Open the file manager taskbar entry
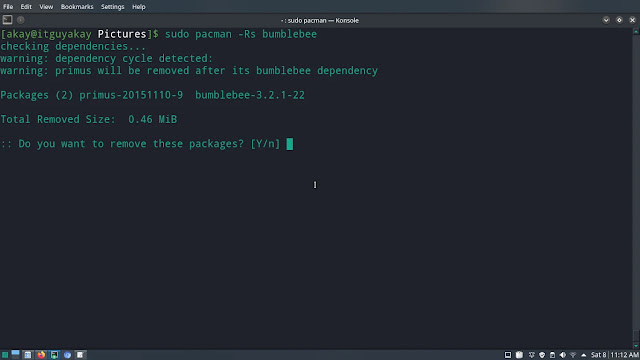The height and width of the screenshot is (360, 640). [28, 355]
